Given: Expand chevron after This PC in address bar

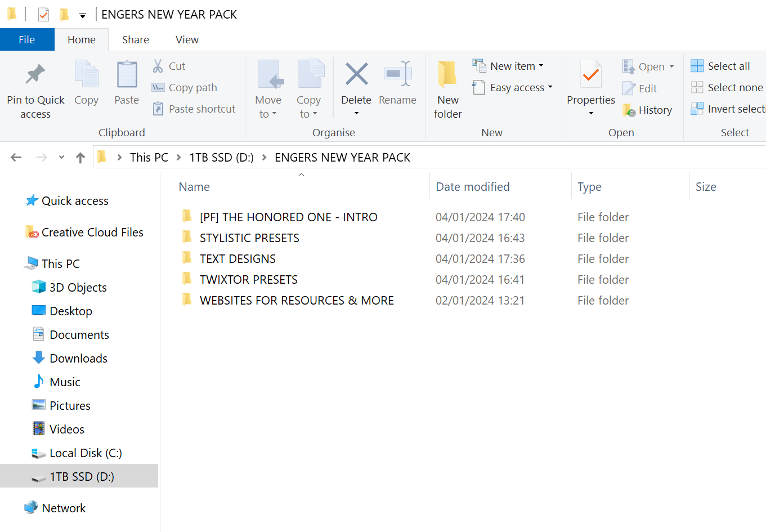Looking at the screenshot, I should click(x=178, y=158).
